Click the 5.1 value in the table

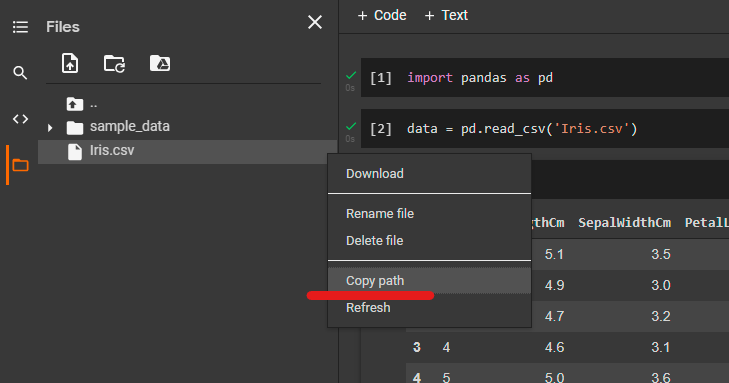tap(554, 254)
